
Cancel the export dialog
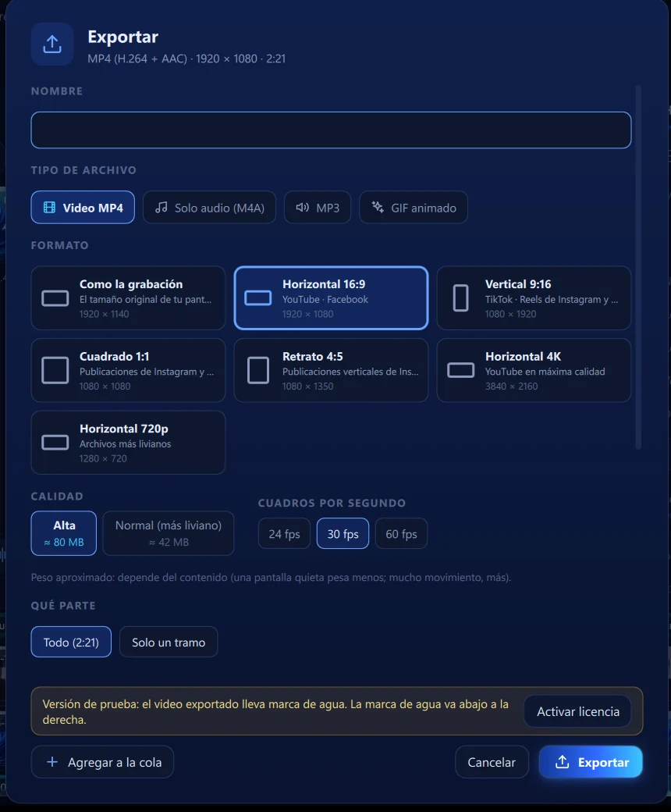click(492, 762)
